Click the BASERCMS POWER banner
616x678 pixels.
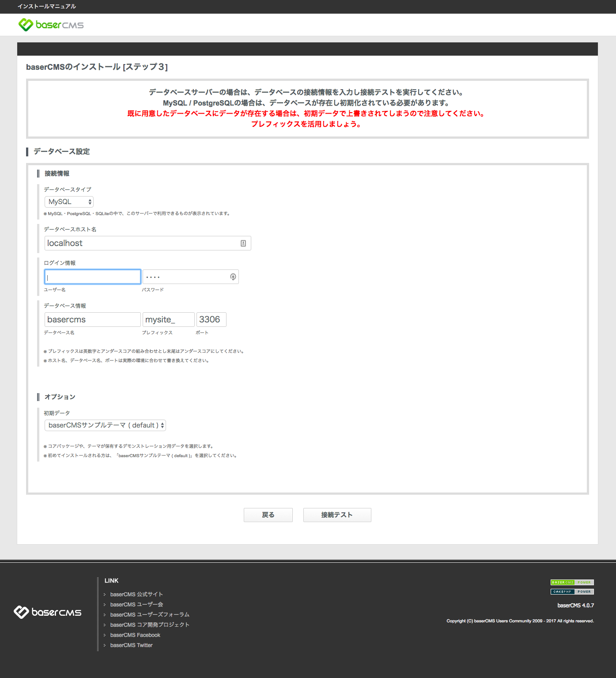pos(572,582)
